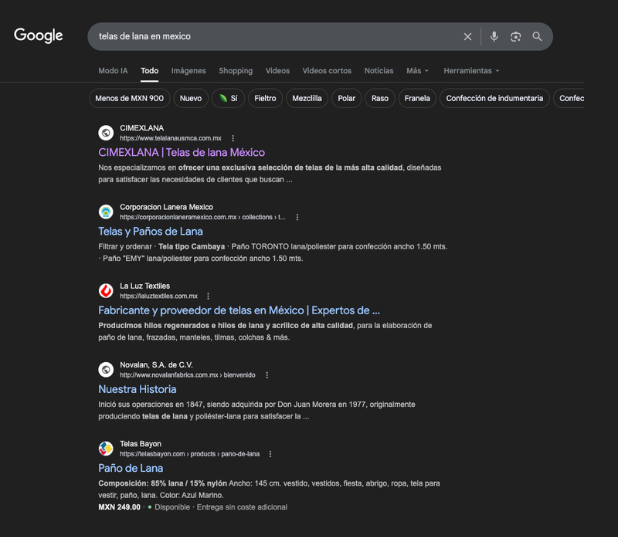Click the Disponible availability text
This screenshot has width=618, height=537.
click(172, 507)
